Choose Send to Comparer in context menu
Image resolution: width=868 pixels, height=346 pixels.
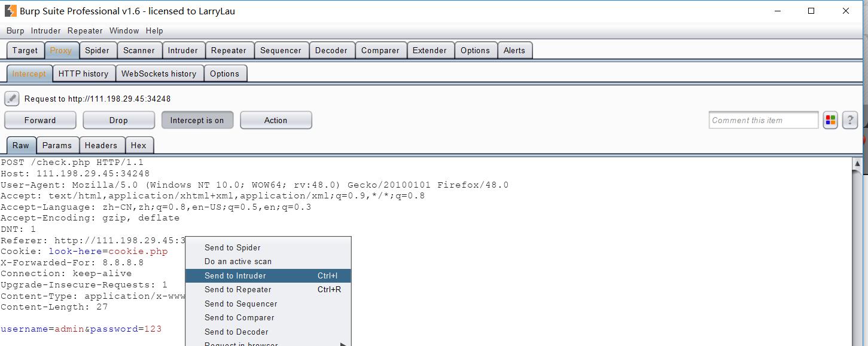[x=268, y=317]
